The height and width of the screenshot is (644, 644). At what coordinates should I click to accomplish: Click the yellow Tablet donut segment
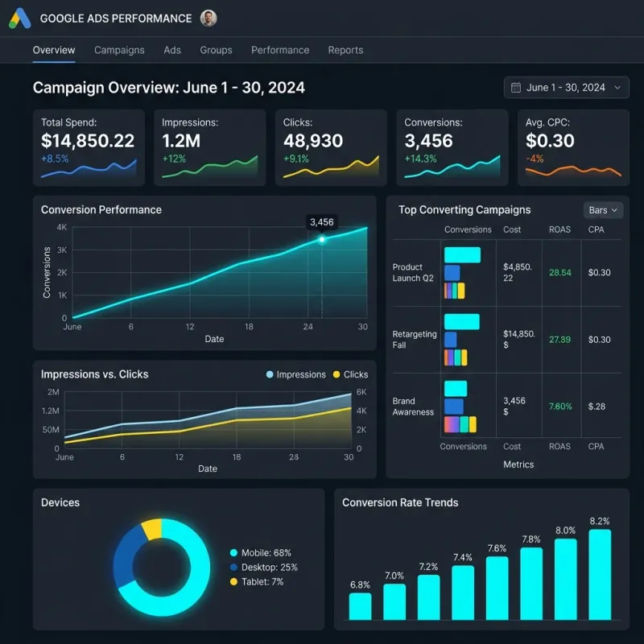pos(152,530)
